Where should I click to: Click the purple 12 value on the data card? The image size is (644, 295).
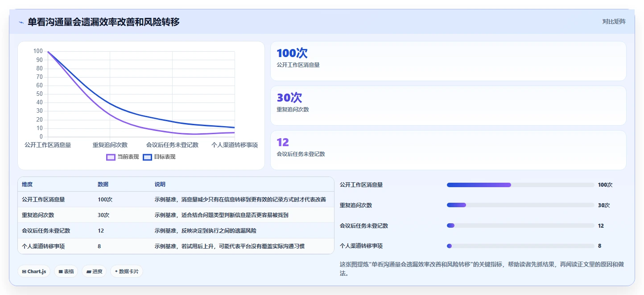(x=283, y=142)
